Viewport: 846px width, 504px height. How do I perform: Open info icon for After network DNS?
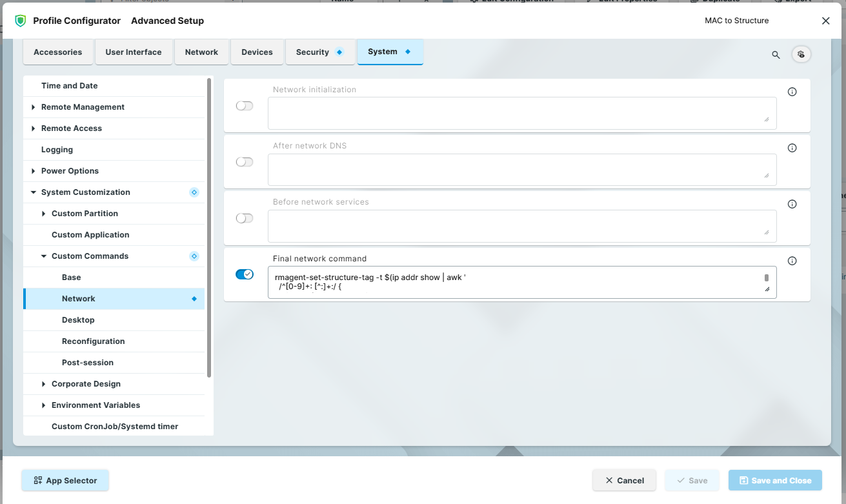point(792,148)
